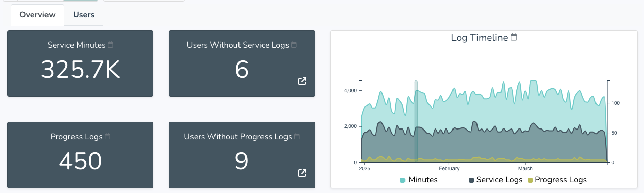Image resolution: width=644 pixels, height=193 pixels.
Task: Click the 50 tick on the right axis
Action: click(615, 133)
